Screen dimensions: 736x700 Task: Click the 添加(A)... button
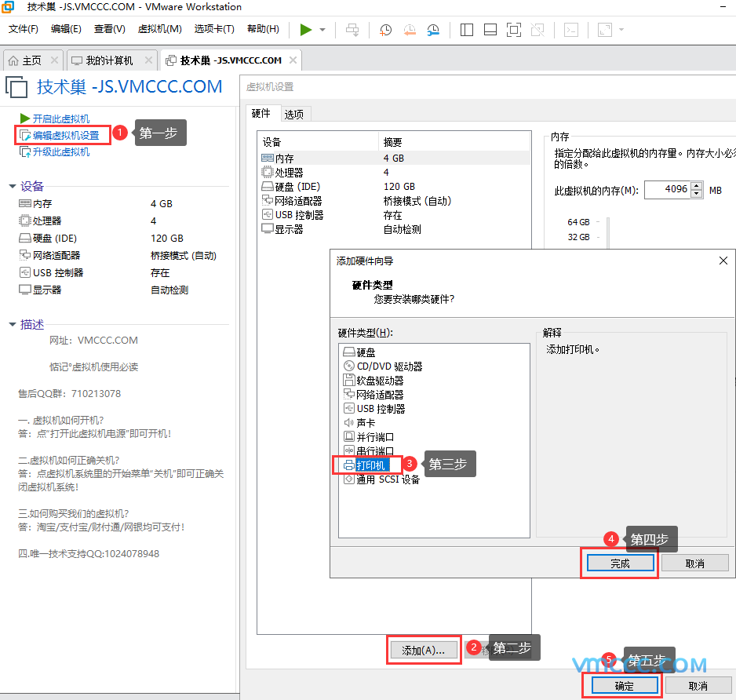coord(424,650)
